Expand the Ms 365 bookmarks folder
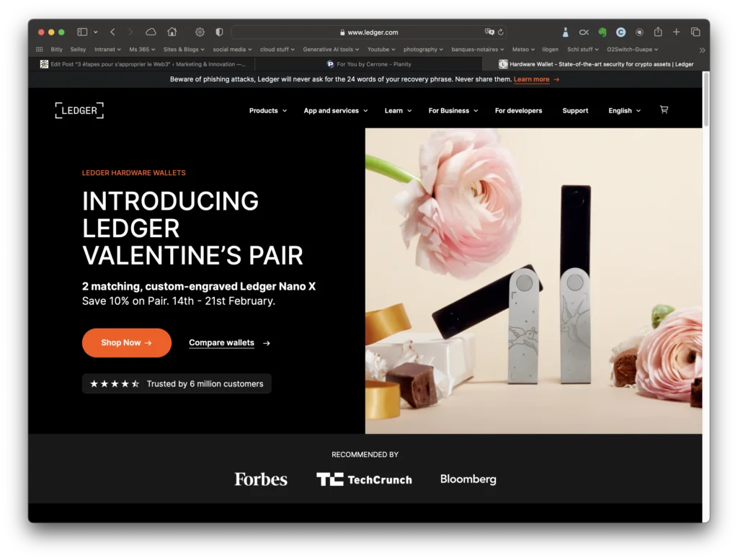This screenshot has height=560, width=738. (x=142, y=50)
